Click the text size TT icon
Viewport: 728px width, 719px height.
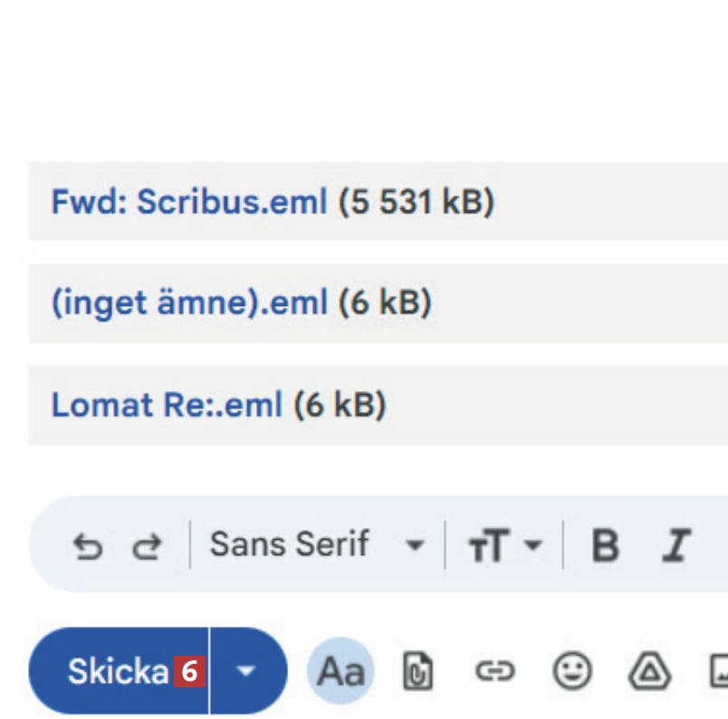(490, 546)
